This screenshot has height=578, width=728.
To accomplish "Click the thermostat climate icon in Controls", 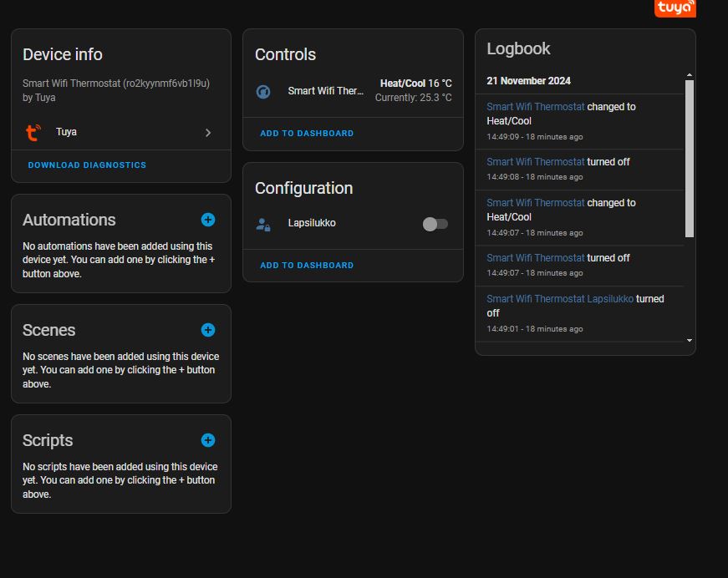I will [x=263, y=91].
